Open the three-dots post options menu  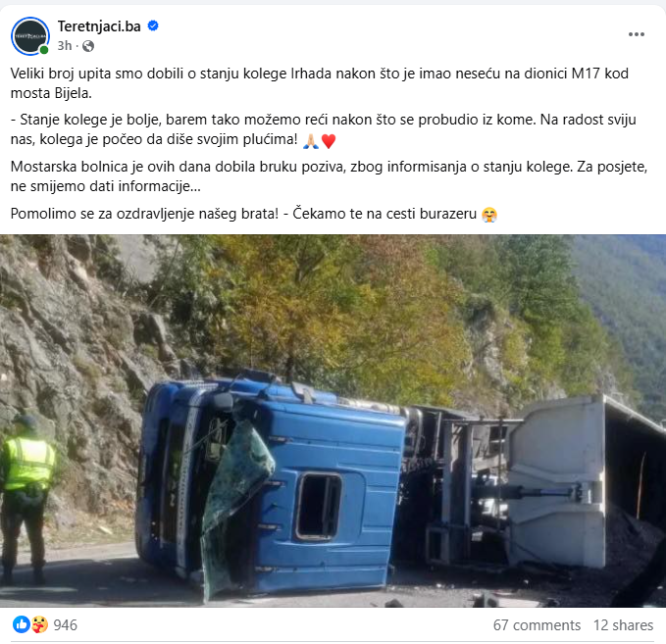click(637, 34)
